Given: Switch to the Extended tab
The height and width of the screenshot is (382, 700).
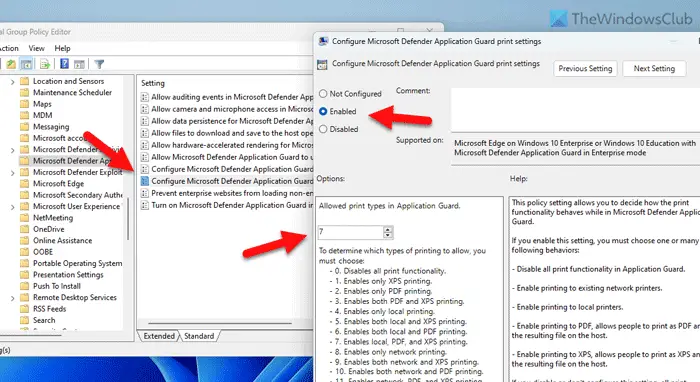Looking at the screenshot, I should [x=159, y=336].
